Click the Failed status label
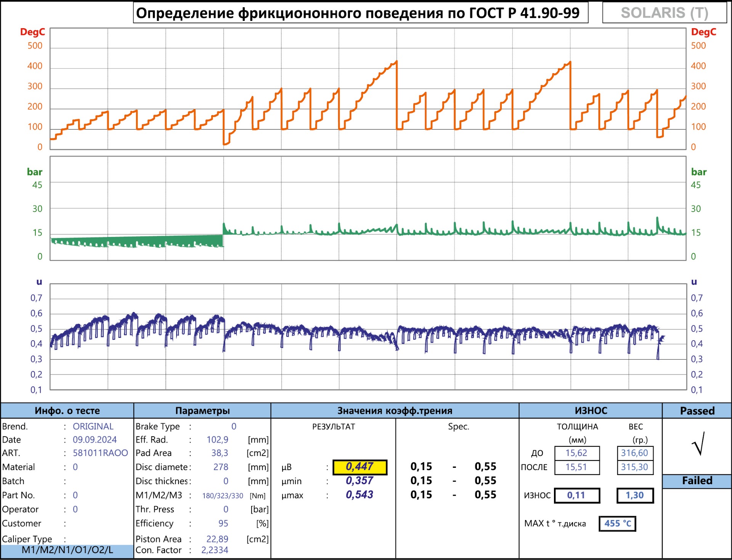 pos(697,481)
